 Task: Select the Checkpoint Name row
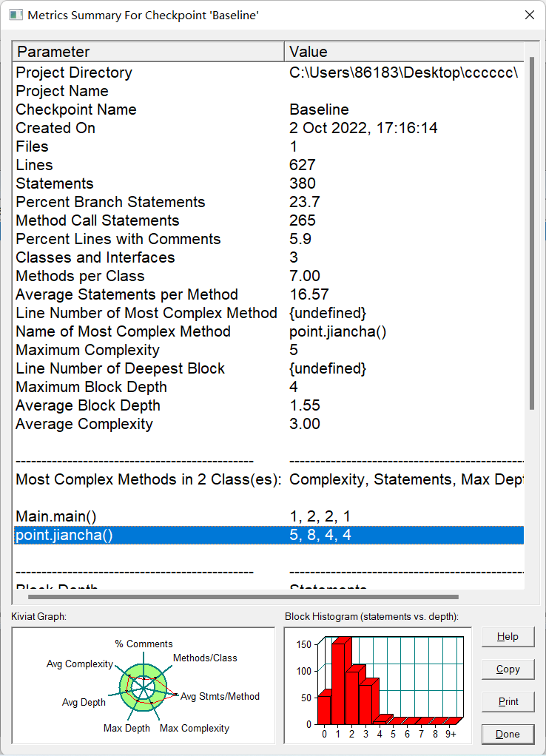269,109
